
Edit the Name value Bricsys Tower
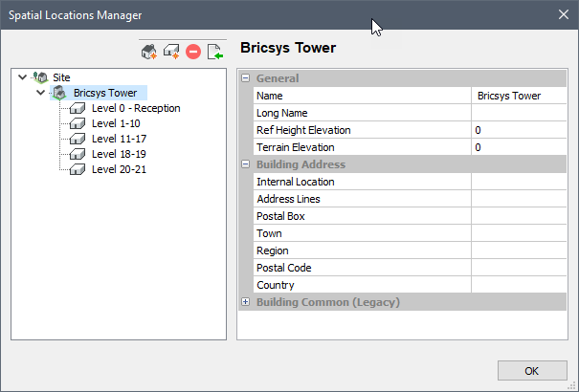[x=519, y=96]
